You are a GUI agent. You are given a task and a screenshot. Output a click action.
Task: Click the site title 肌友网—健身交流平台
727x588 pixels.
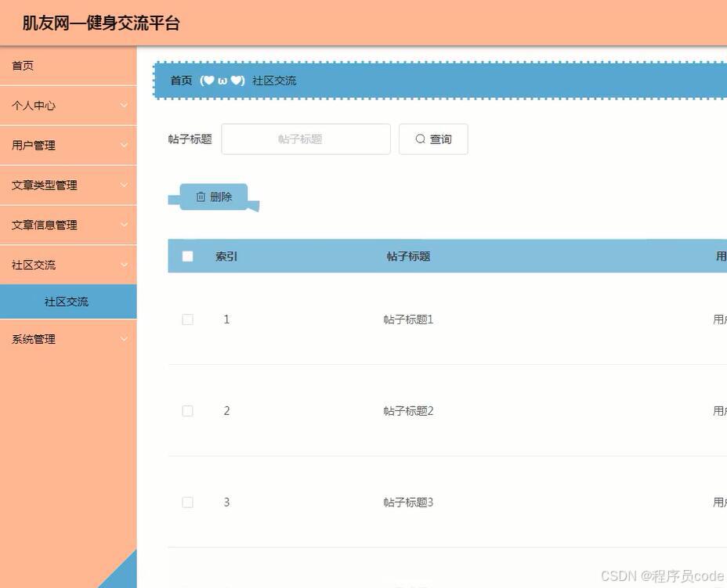pos(101,23)
